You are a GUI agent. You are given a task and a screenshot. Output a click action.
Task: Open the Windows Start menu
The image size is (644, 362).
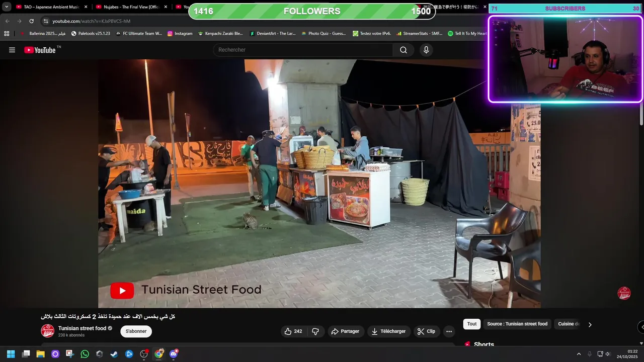point(11,354)
